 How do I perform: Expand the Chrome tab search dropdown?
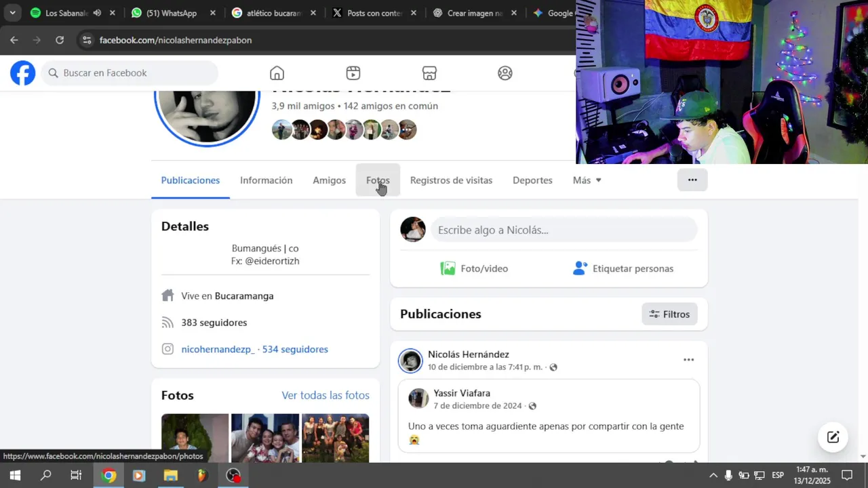point(12,13)
